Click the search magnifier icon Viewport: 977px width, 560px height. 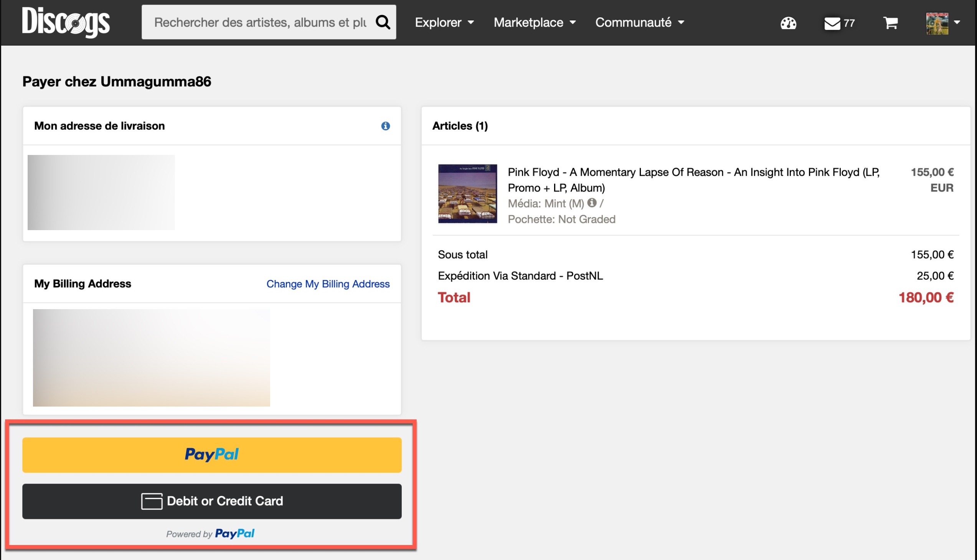pos(383,22)
